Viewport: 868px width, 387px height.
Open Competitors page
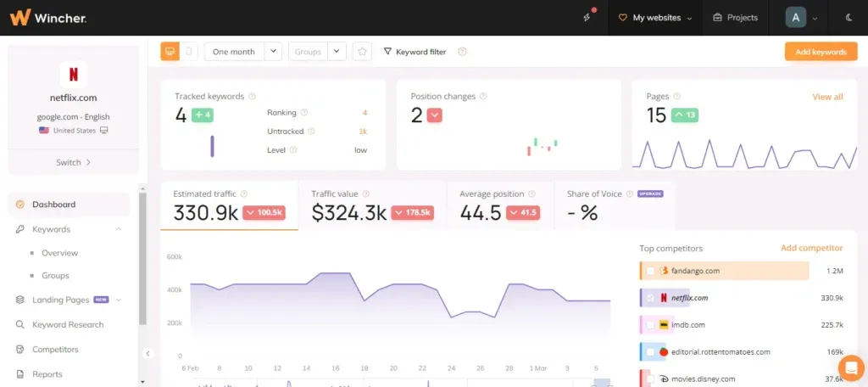[x=55, y=350]
